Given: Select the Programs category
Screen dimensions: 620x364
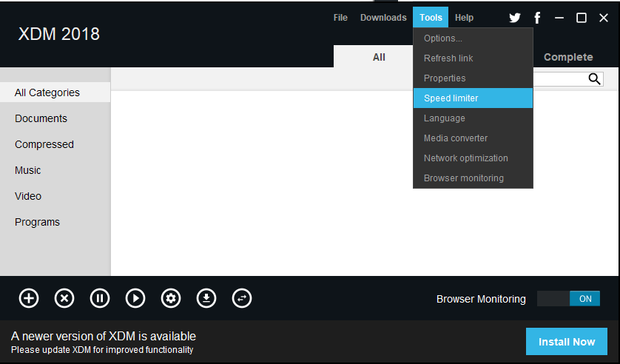Looking at the screenshot, I should 55,222.
